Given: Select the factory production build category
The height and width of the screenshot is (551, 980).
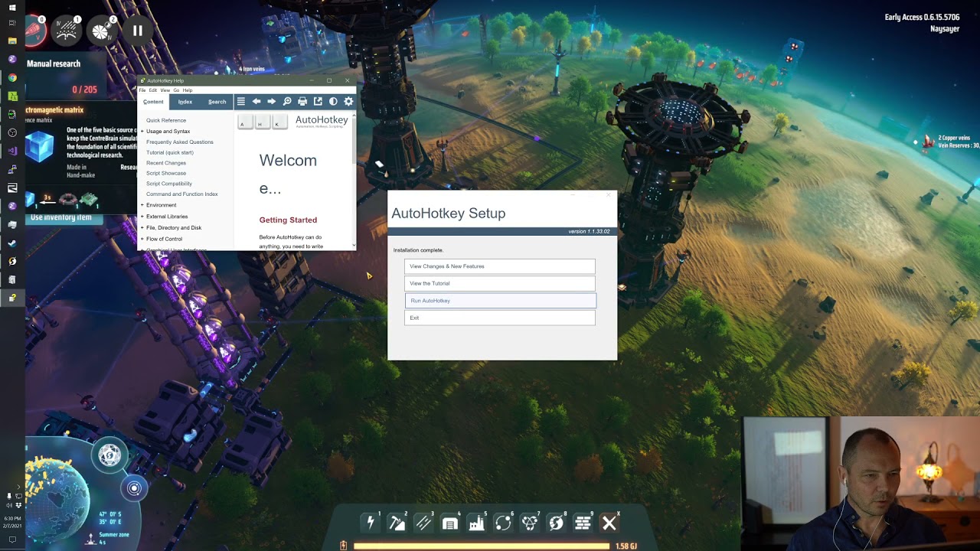Looking at the screenshot, I should click(x=476, y=523).
